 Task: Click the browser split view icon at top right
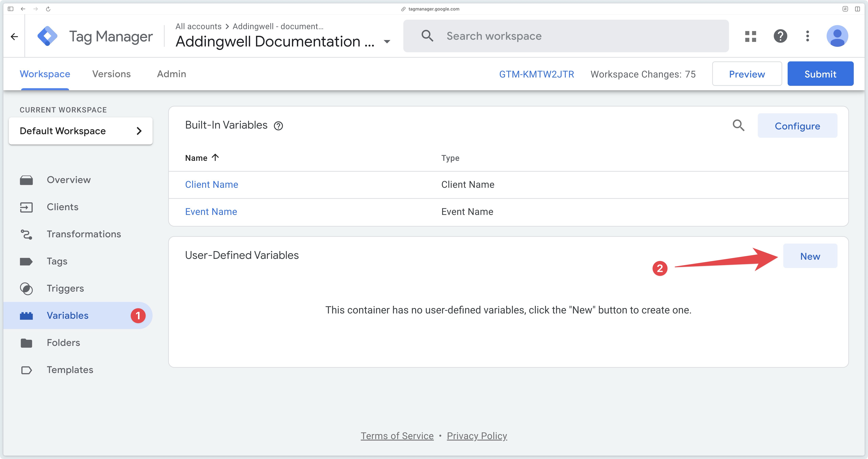click(x=857, y=9)
